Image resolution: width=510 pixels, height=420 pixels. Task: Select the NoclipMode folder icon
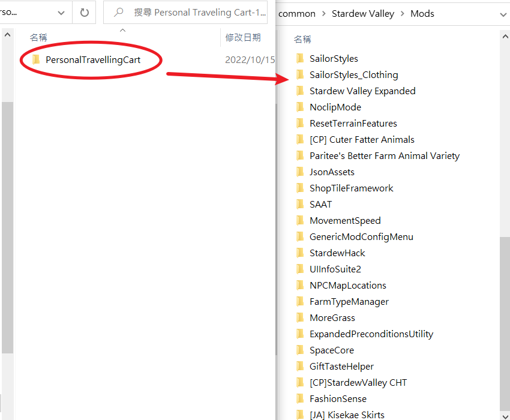point(300,107)
